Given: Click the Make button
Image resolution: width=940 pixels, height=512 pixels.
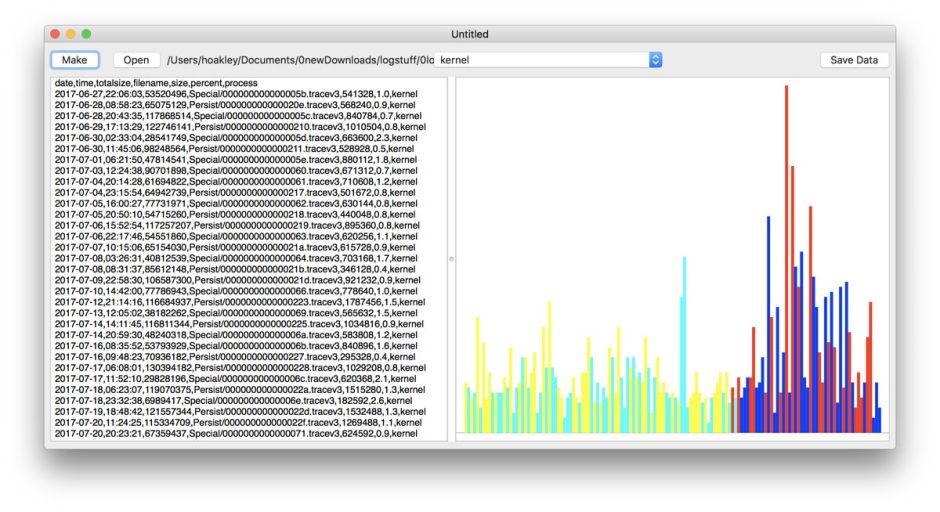Looking at the screenshot, I should coord(75,60).
